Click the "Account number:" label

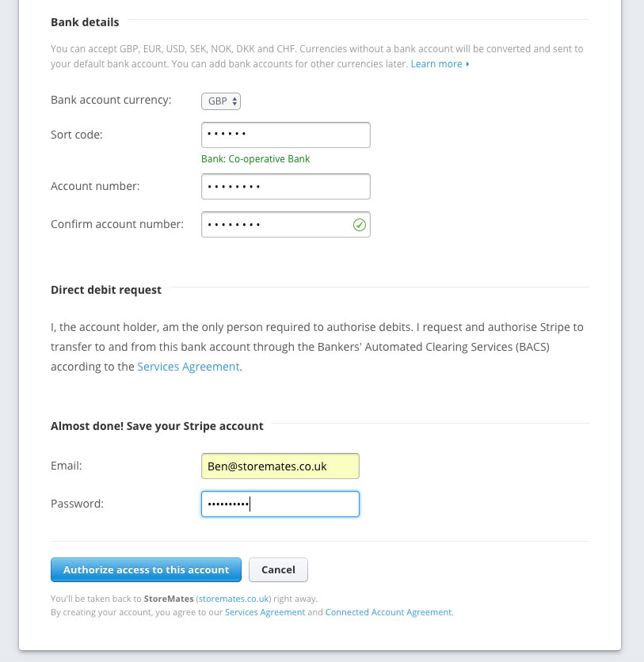tap(95, 187)
